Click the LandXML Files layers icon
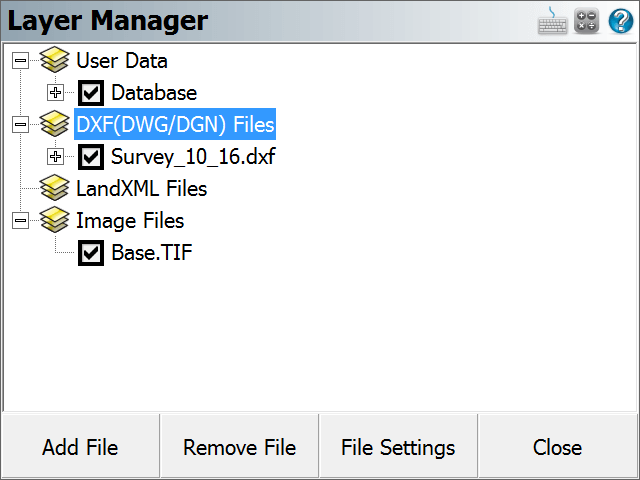The width and height of the screenshot is (640, 480). (55, 188)
